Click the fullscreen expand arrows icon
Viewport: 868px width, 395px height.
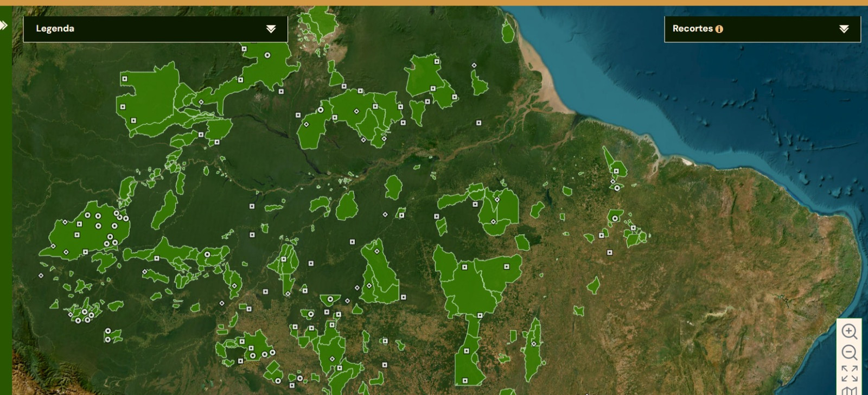pyautogui.click(x=849, y=373)
